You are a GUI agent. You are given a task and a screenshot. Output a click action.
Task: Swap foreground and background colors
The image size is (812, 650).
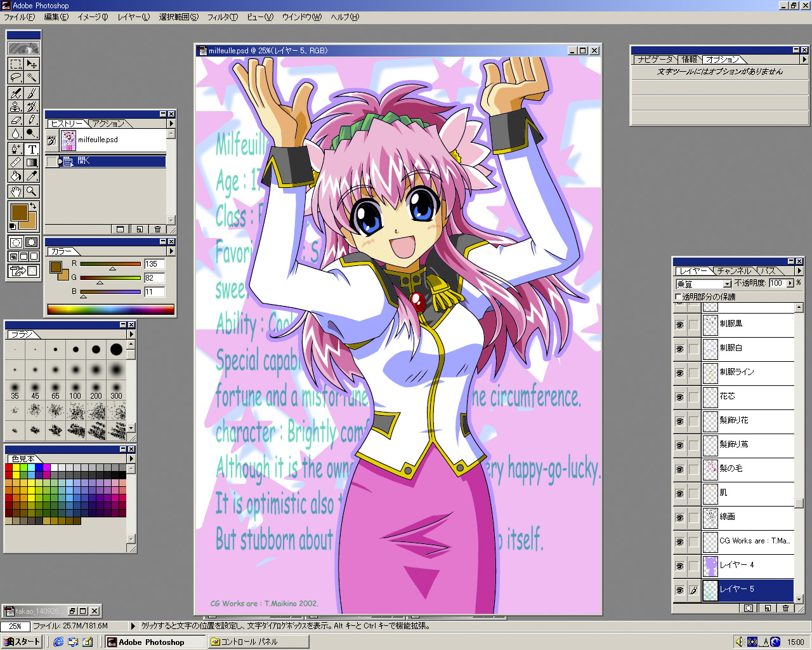tap(34, 206)
